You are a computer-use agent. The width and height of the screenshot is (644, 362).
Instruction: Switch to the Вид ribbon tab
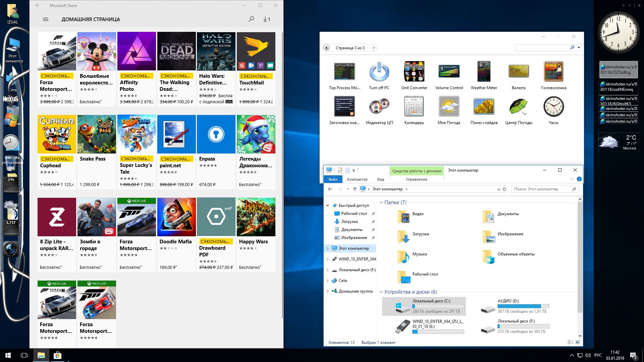(x=380, y=179)
